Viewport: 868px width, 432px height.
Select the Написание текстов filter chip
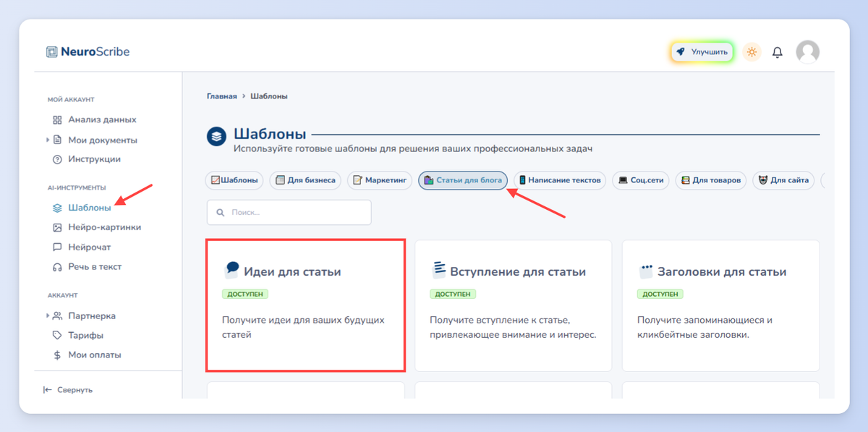coord(560,180)
